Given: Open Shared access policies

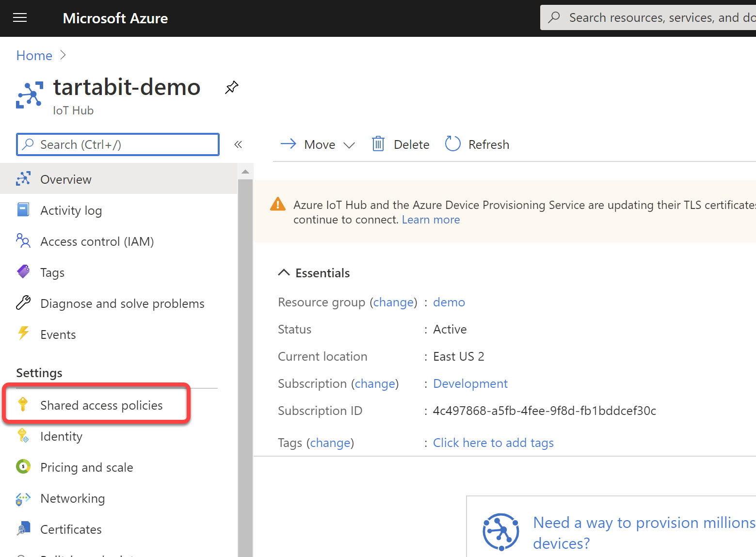Looking at the screenshot, I should point(101,405).
